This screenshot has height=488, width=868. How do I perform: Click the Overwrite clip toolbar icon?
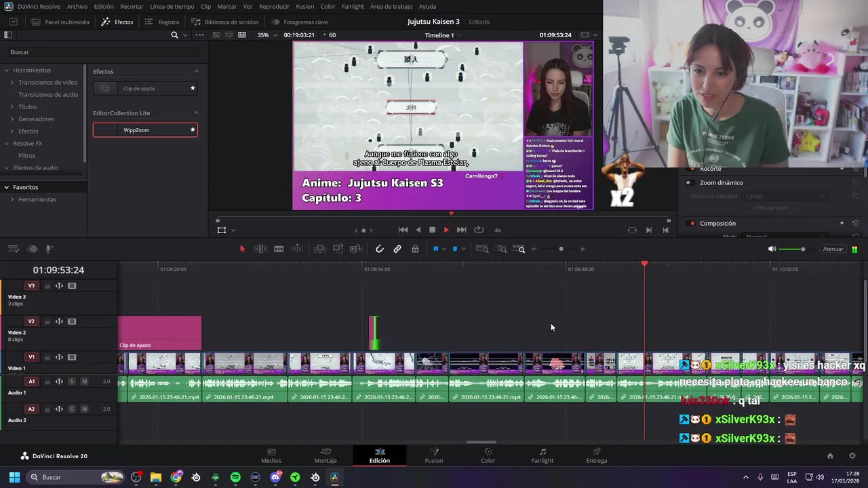tap(338, 249)
